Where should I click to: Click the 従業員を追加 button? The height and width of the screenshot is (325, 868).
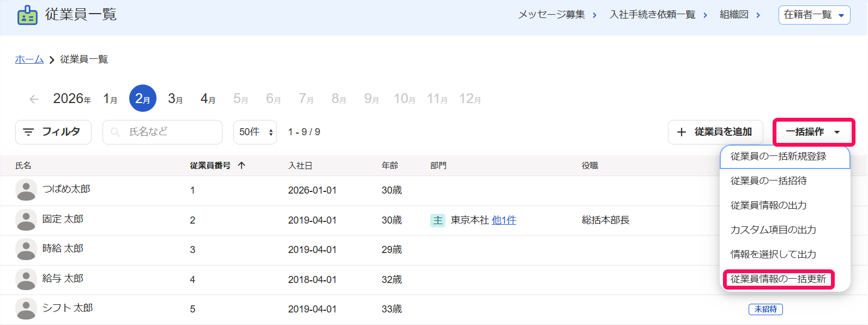tap(715, 132)
